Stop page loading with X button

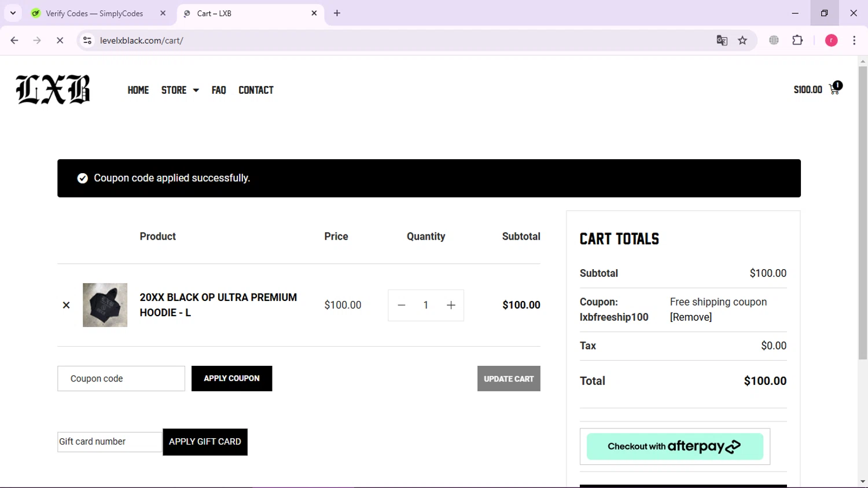pos(60,41)
